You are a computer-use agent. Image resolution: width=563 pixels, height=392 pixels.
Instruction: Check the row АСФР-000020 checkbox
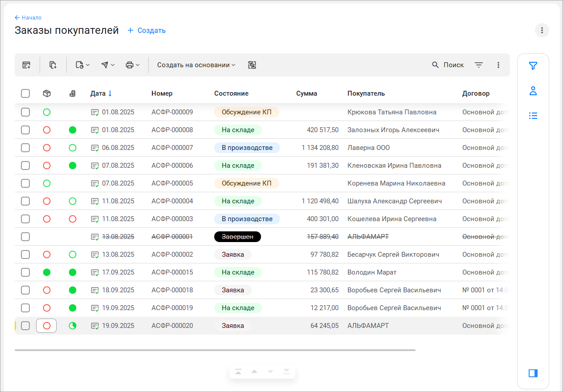point(25,326)
